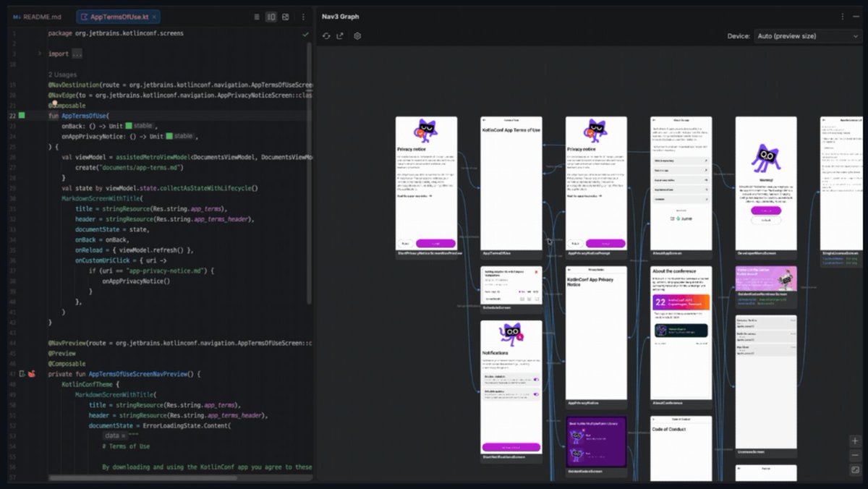This screenshot has width=868, height=489.
Task: Open Nav3 Graph panel options menu
Action: [843, 17]
